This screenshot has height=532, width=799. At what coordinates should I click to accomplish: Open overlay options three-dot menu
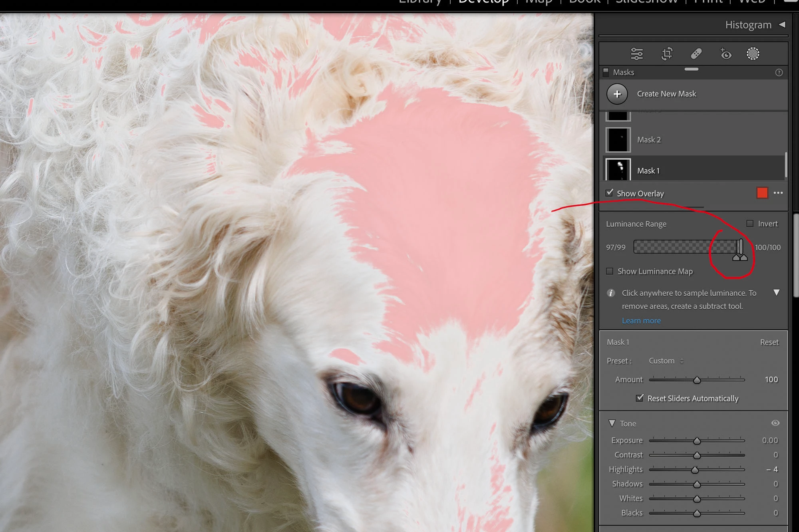click(x=778, y=193)
